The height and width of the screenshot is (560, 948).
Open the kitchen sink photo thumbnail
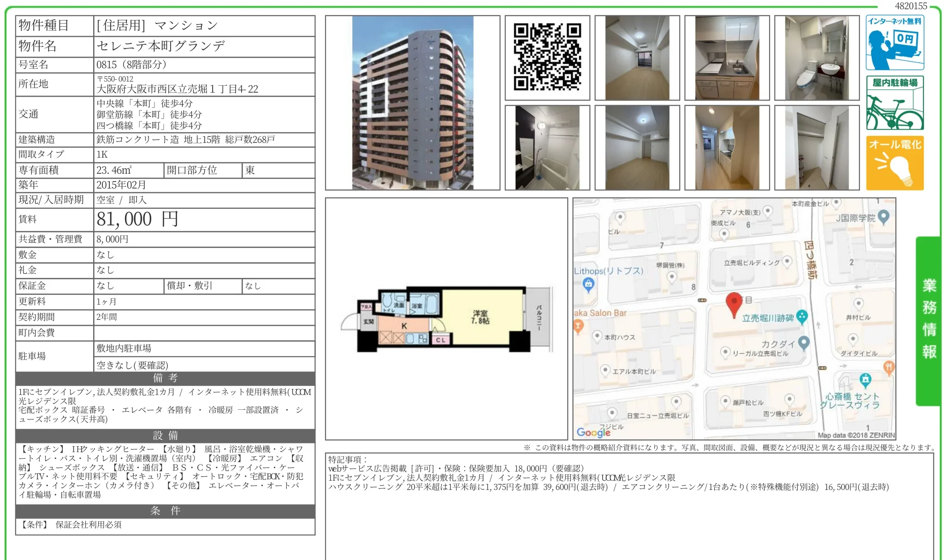point(727,58)
